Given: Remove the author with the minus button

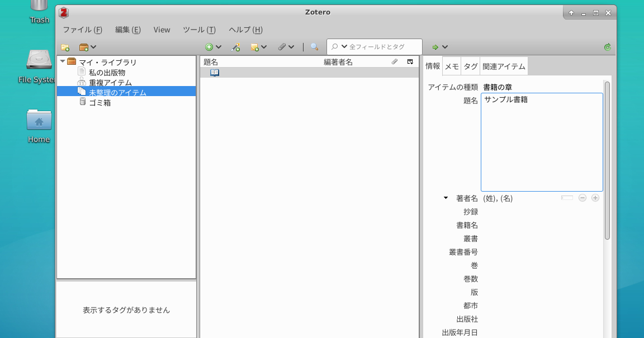Looking at the screenshot, I should tap(583, 198).
